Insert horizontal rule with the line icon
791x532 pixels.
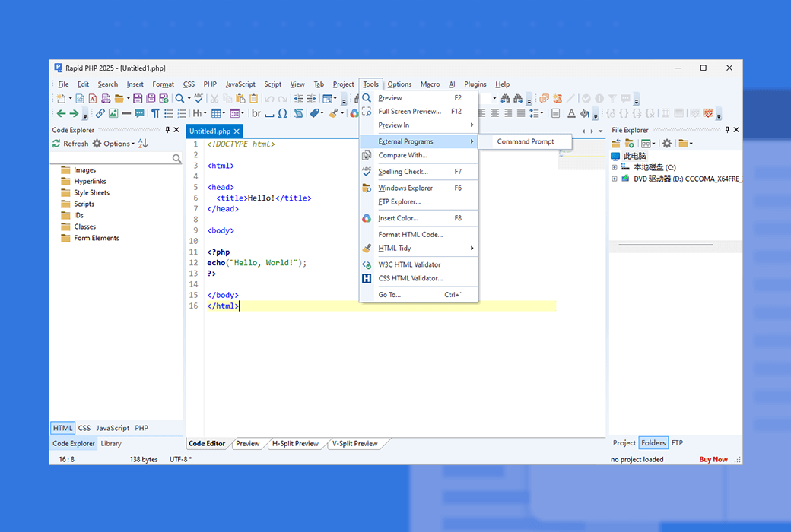tap(126, 113)
